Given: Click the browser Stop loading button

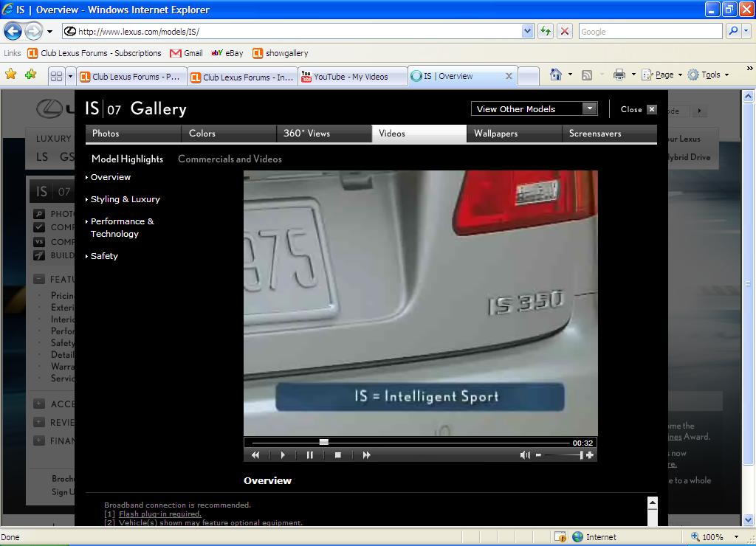Looking at the screenshot, I should click(565, 31).
